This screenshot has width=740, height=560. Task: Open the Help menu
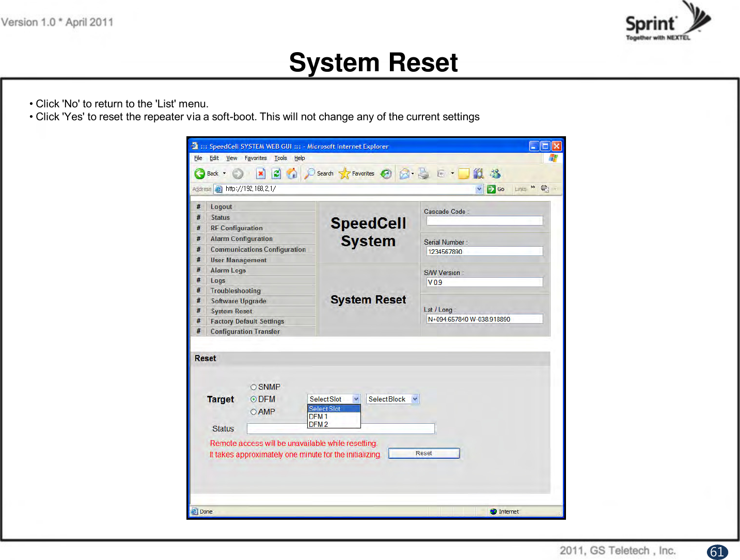pos(300,158)
